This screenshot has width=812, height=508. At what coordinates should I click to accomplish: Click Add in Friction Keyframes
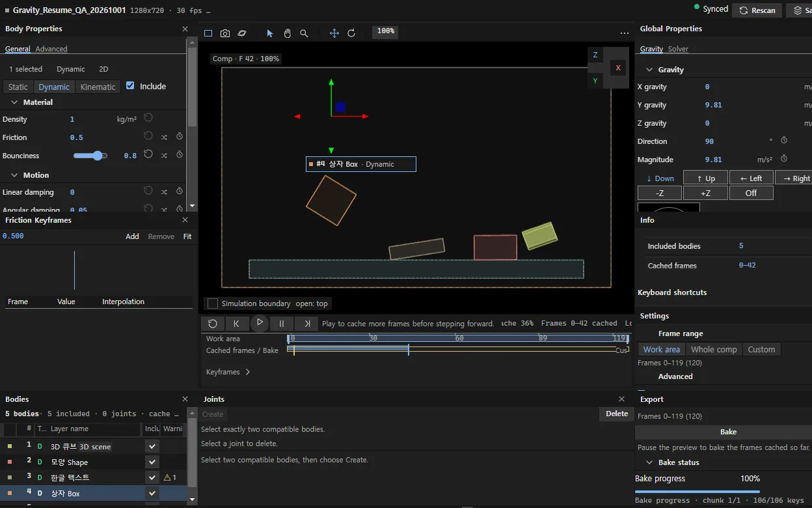click(132, 236)
